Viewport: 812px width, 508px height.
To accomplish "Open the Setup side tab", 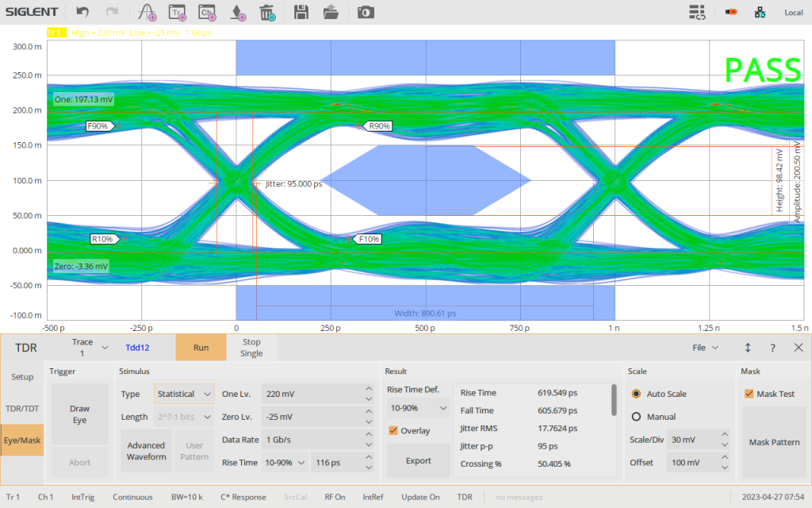I will pos(21,377).
